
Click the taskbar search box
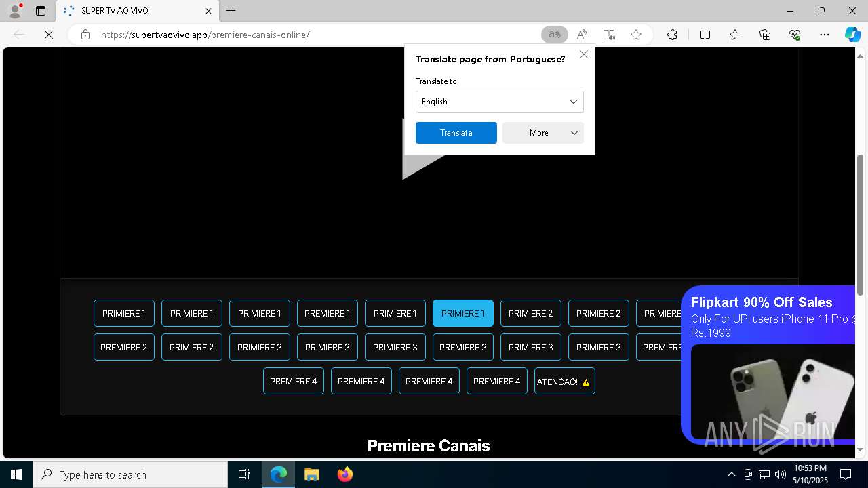[x=130, y=474]
